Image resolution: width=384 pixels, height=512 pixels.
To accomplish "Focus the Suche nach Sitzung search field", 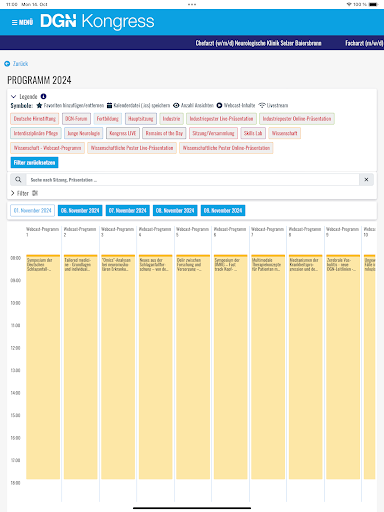I will pos(193,180).
